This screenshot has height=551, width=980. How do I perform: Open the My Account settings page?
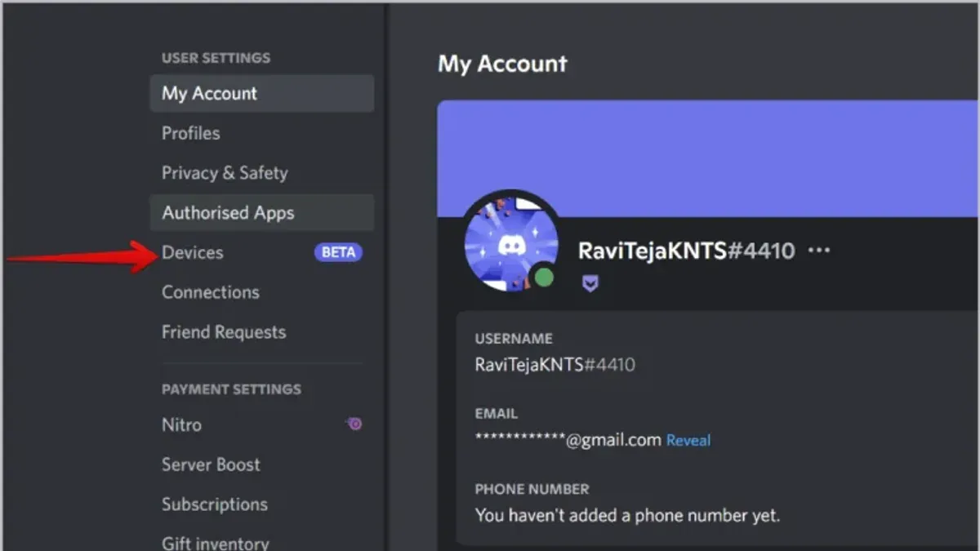pyautogui.click(x=262, y=93)
